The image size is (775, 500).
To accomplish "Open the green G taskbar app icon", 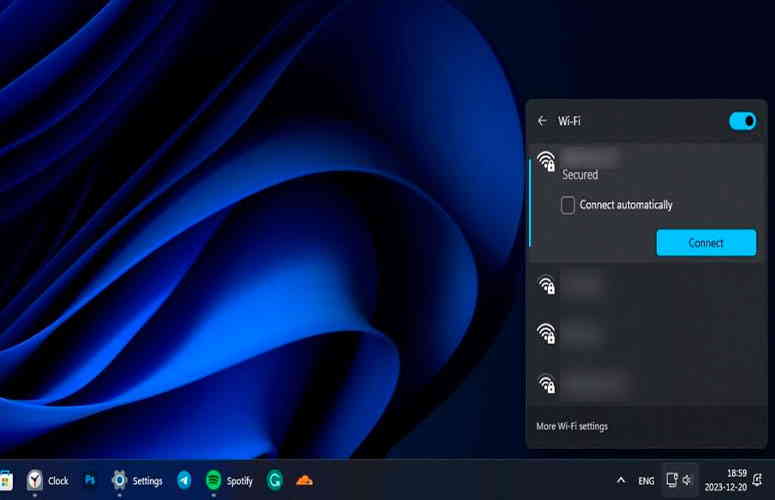I will tap(274, 480).
